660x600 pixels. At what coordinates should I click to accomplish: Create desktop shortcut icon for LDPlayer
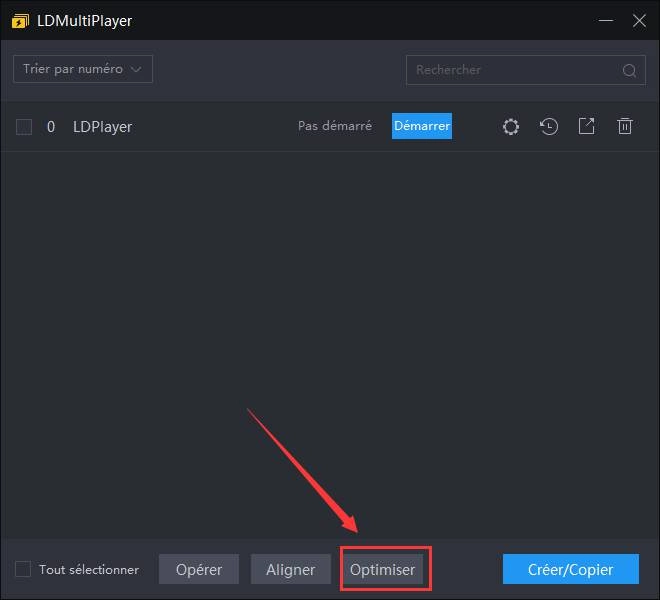click(x=586, y=126)
